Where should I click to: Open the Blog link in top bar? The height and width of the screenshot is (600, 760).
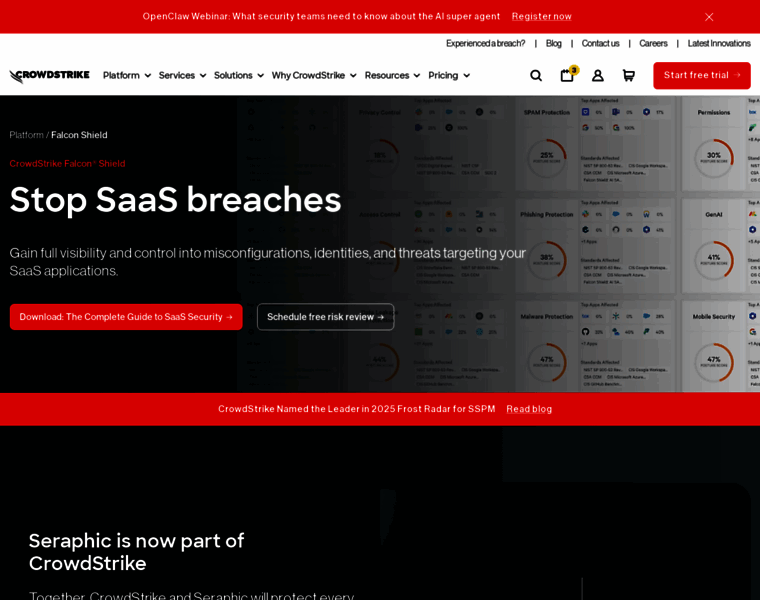(554, 44)
